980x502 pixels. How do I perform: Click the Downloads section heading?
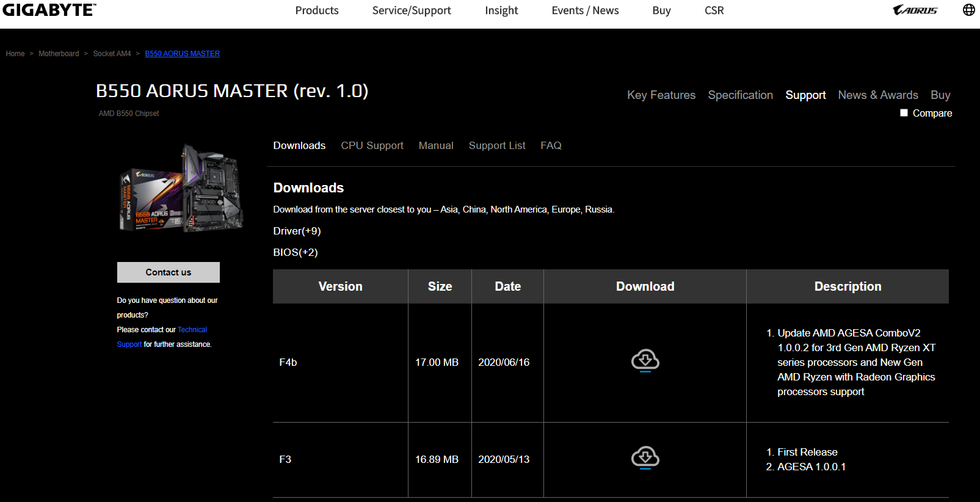click(308, 187)
